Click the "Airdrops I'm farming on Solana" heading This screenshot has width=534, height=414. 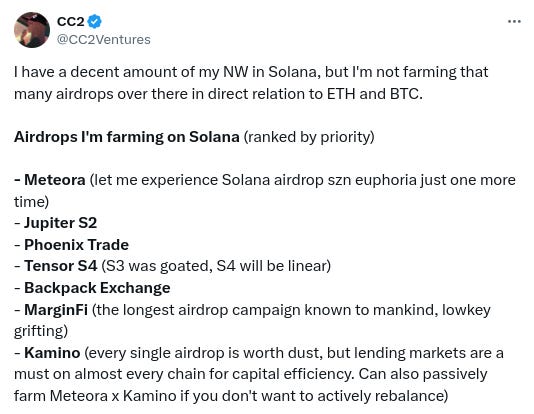point(127,137)
